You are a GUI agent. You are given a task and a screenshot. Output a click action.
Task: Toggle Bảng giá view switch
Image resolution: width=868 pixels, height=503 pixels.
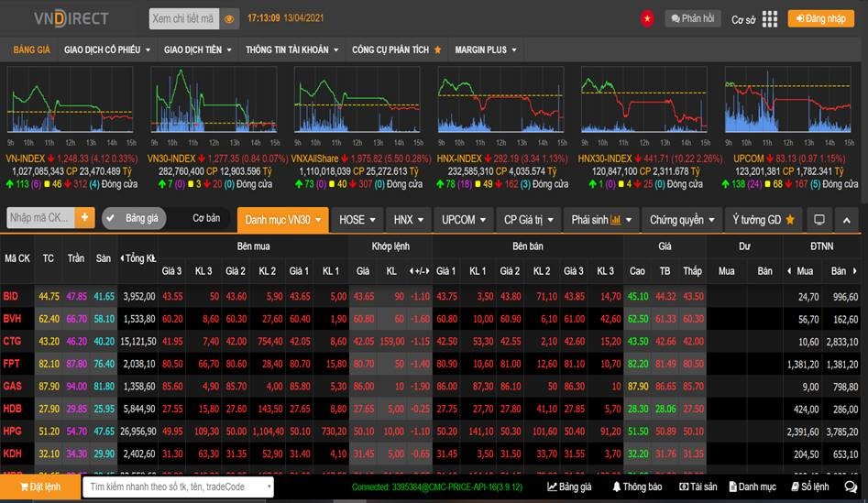(x=134, y=218)
